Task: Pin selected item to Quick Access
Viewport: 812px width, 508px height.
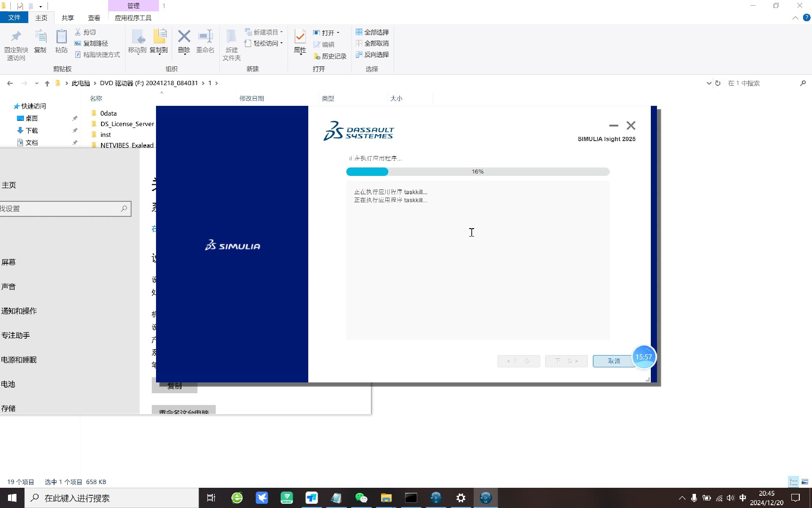Action: click(x=16, y=44)
